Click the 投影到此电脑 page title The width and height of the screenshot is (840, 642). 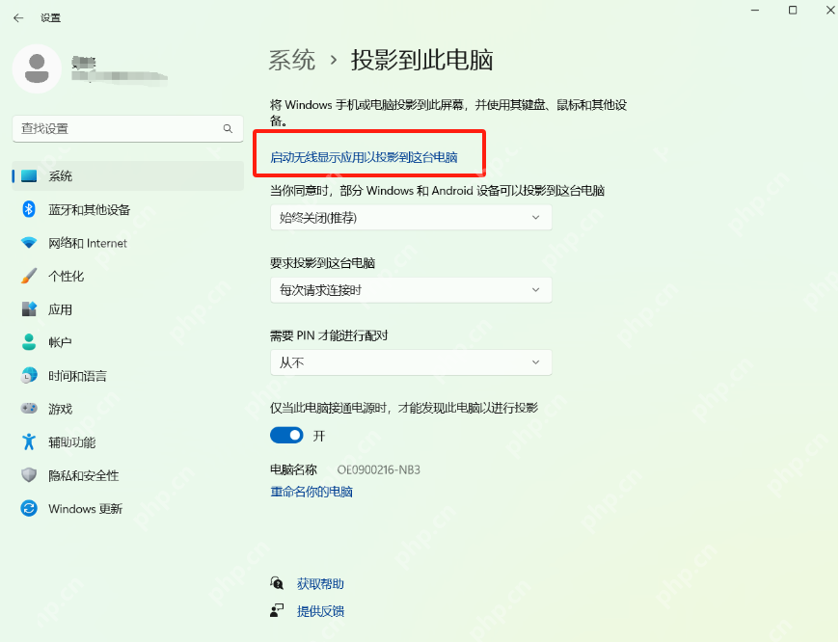(422, 60)
